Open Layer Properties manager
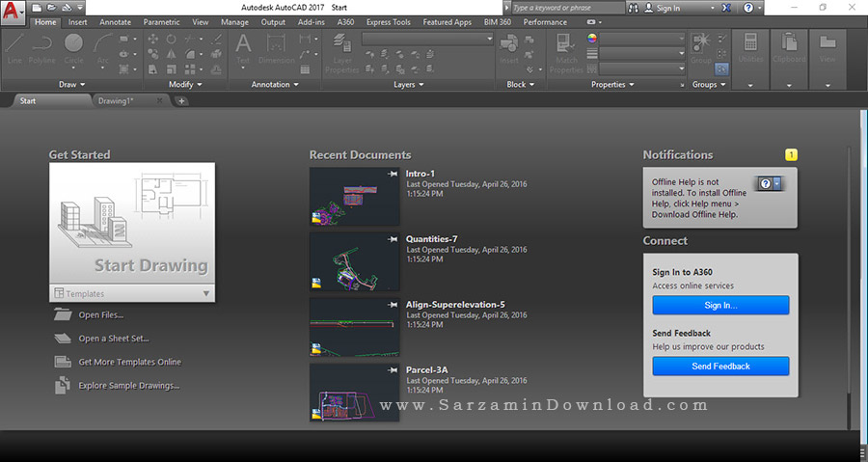The image size is (868, 462). click(x=342, y=53)
